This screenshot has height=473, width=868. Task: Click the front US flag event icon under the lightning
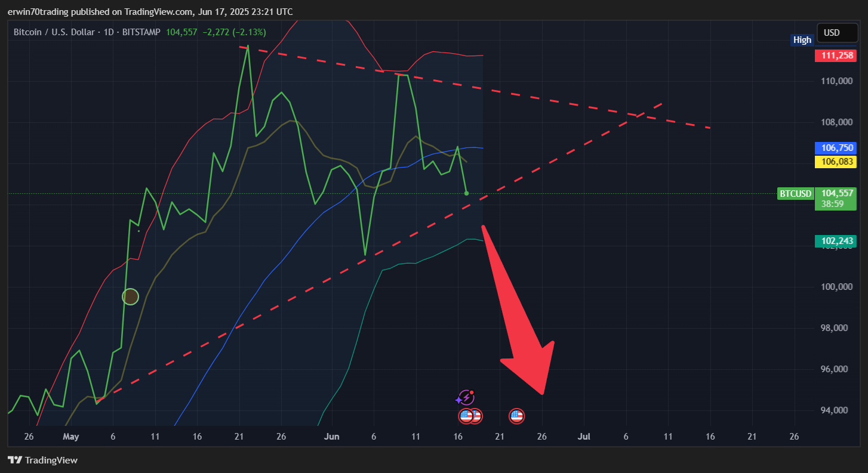[x=466, y=416]
